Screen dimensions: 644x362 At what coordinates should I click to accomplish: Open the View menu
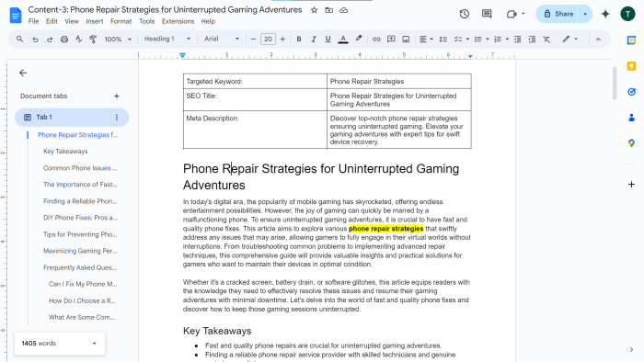coord(72,21)
